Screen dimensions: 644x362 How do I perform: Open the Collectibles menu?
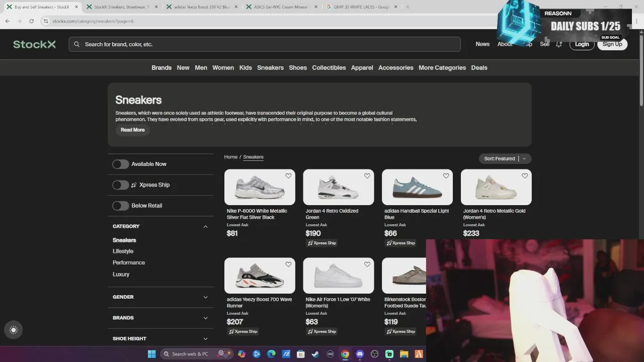(x=329, y=68)
